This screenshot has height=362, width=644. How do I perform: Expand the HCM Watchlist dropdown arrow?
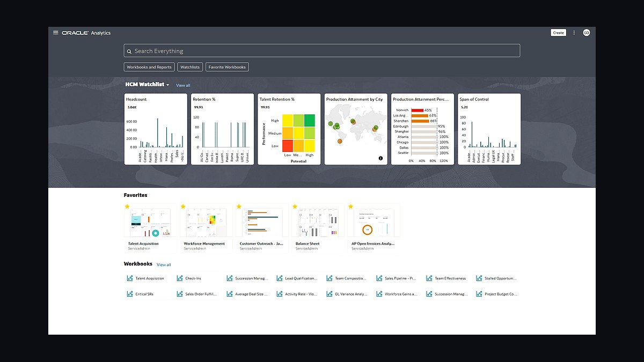pyautogui.click(x=168, y=85)
